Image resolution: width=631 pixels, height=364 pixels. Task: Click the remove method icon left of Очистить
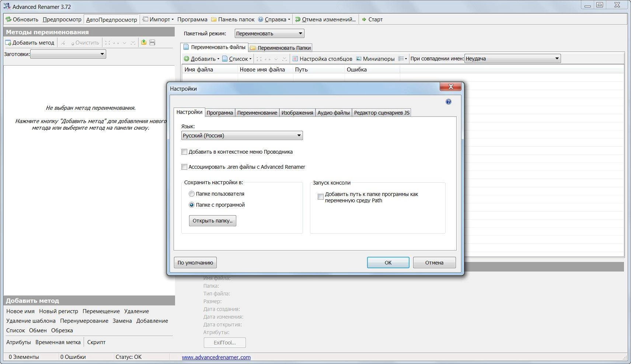click(x=63, y=43)
